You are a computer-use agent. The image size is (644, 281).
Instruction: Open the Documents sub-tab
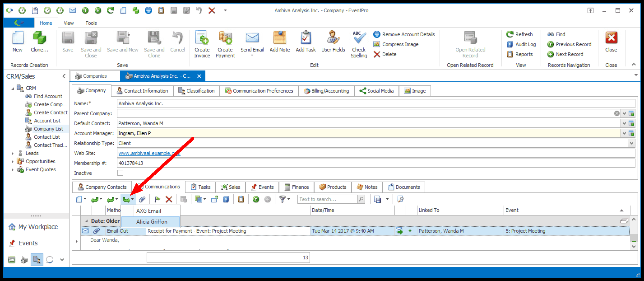403,187
